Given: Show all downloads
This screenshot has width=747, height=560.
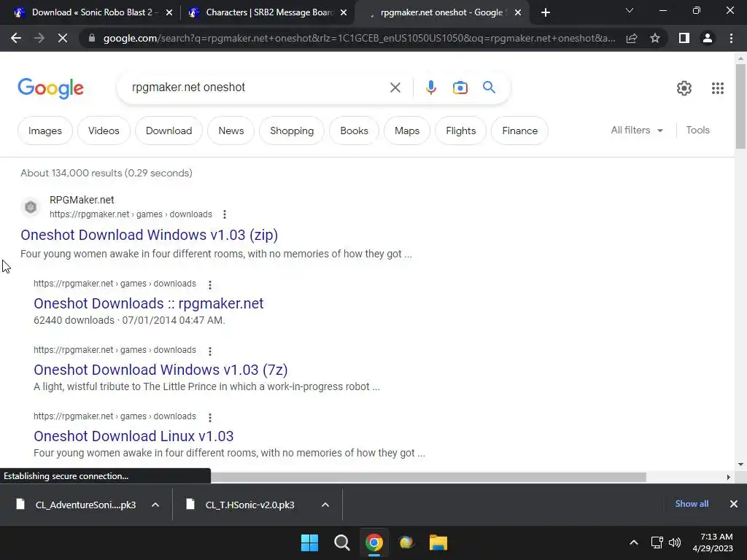Looking at the screenshot, I should click(692, 504).
